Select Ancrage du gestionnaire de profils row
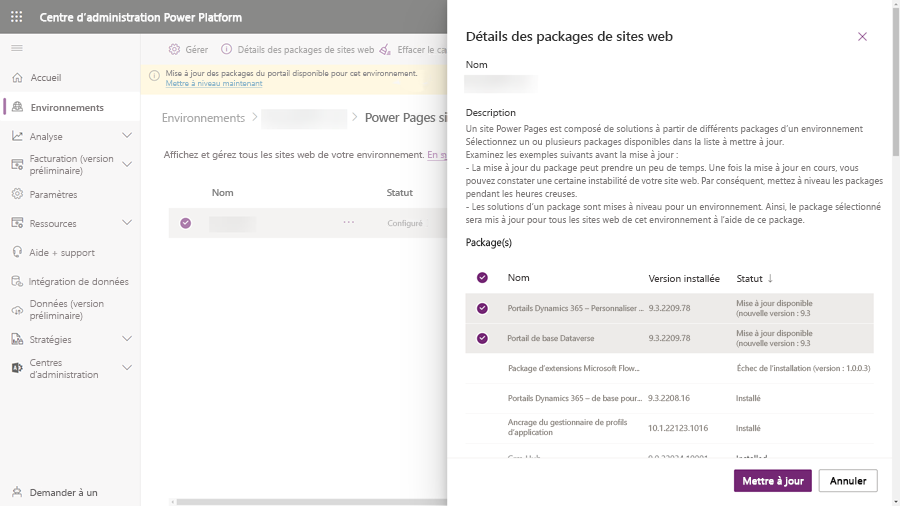This screenshot has width=900, height=506. (669, 428)
